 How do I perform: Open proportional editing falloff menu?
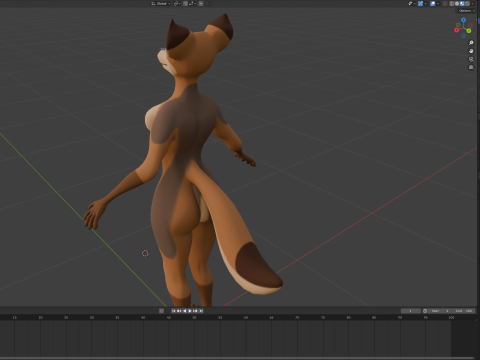pos(208,3)
